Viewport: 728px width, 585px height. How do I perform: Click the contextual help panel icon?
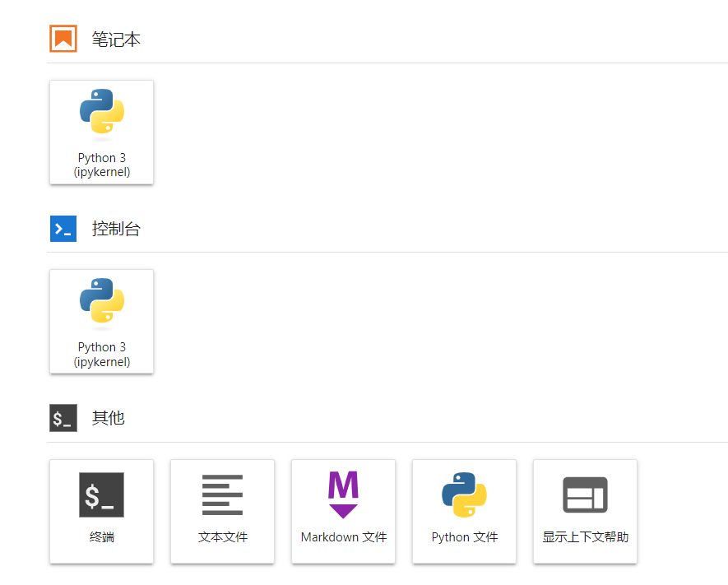tap(585, 494)
